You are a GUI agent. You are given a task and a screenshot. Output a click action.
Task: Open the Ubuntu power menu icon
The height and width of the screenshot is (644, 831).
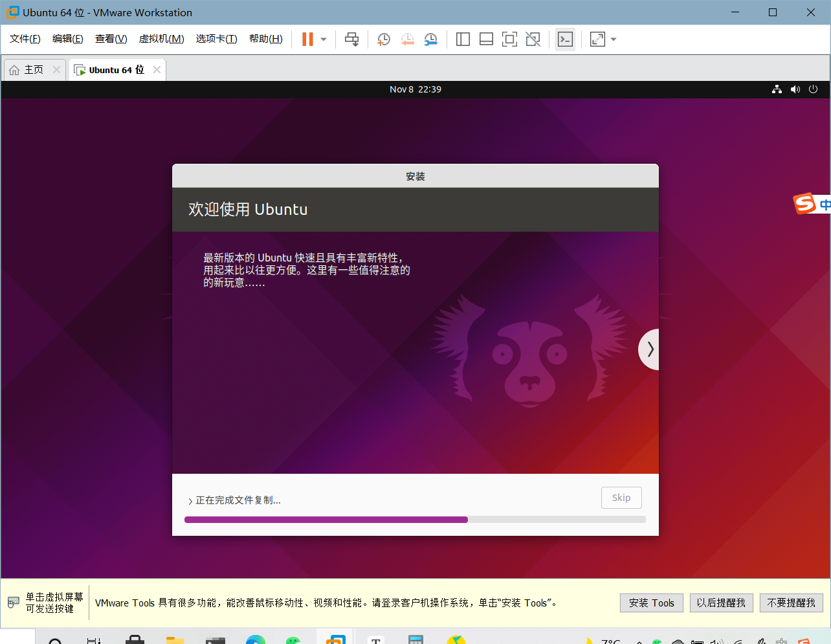(x=813, y=89)
